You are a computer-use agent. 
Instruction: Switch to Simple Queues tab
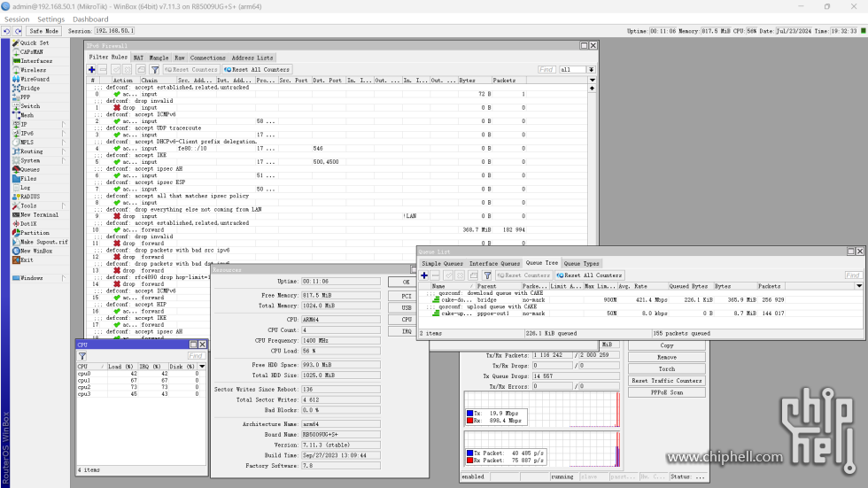[x=442, y=263]
